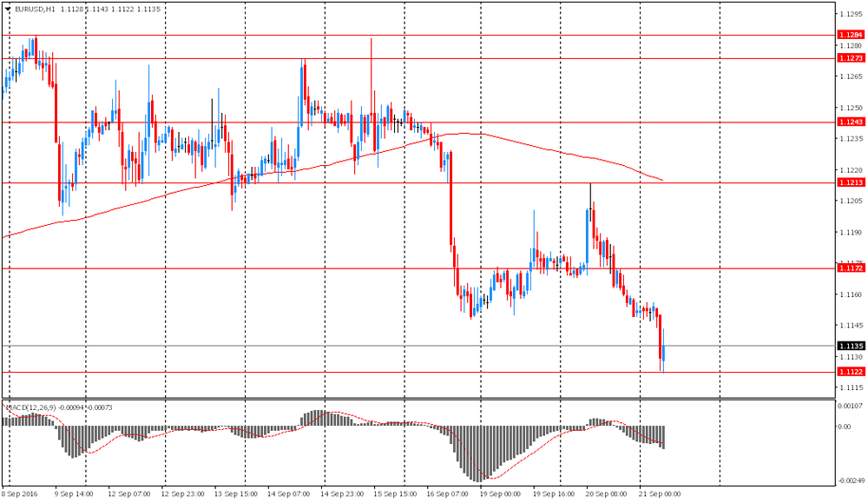Click the 12 Sep 07:00 time axis label
868x503 pixels.
(x=128, y=493)
